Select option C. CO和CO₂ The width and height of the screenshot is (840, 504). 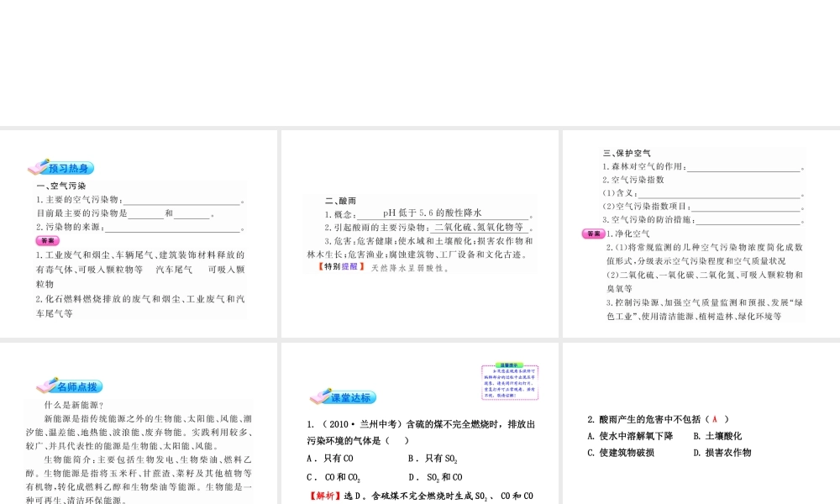point(333,477)
